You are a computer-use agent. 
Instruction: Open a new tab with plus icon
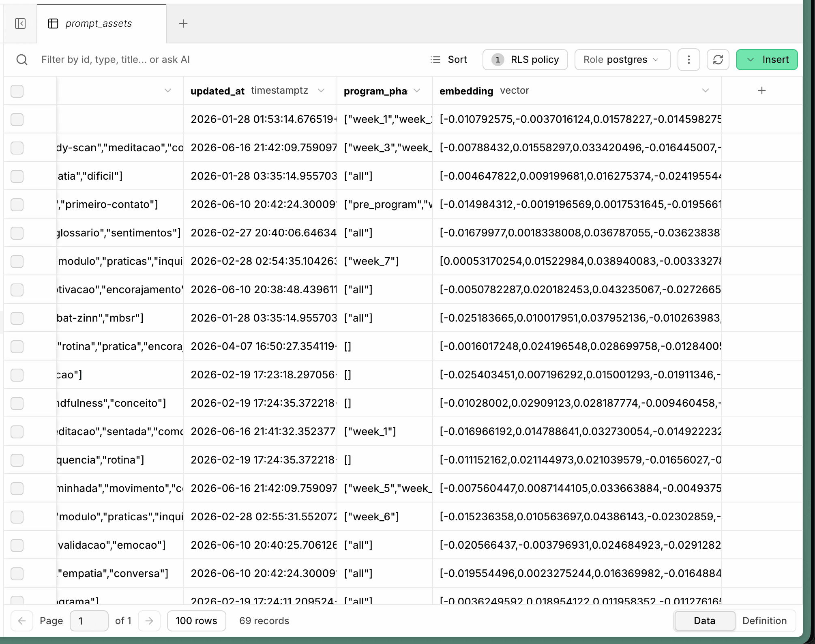183,24
